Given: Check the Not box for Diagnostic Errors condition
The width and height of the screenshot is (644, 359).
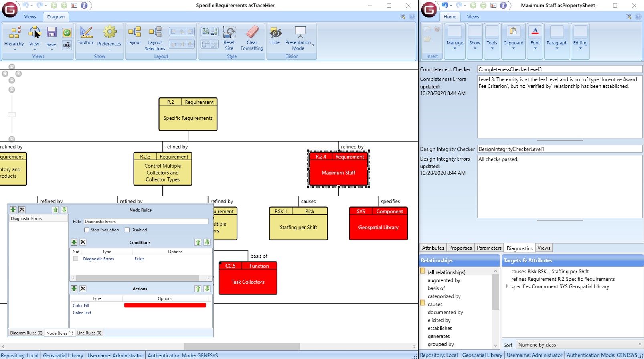Looking at the screenshot, I should pos(76,259).
